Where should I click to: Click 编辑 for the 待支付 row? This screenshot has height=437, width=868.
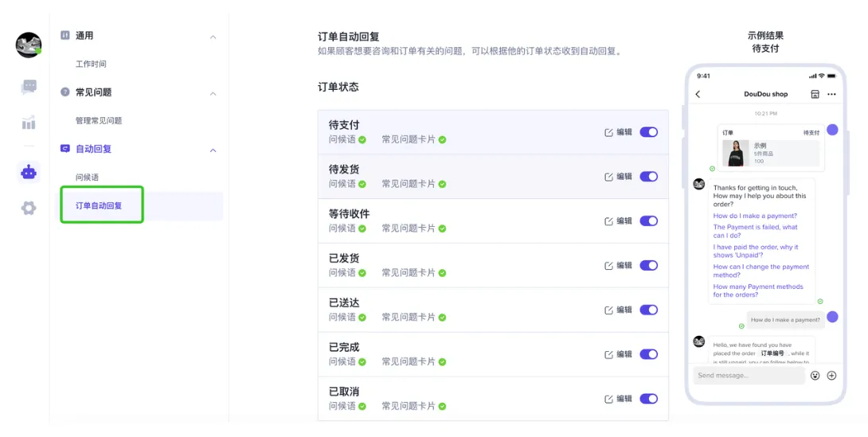tap(624, 132)
